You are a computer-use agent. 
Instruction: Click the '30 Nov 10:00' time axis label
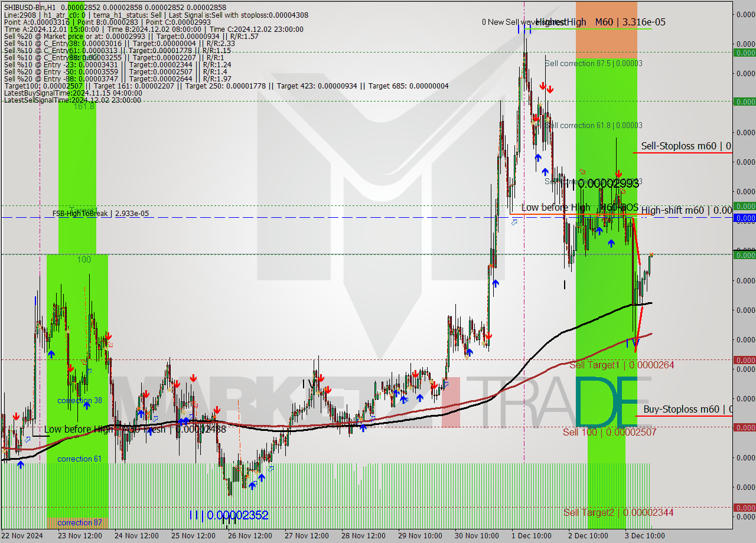click(477, 535)
